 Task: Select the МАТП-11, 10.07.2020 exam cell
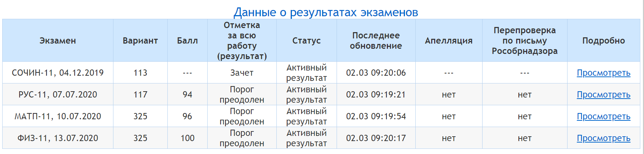(58, 116)
